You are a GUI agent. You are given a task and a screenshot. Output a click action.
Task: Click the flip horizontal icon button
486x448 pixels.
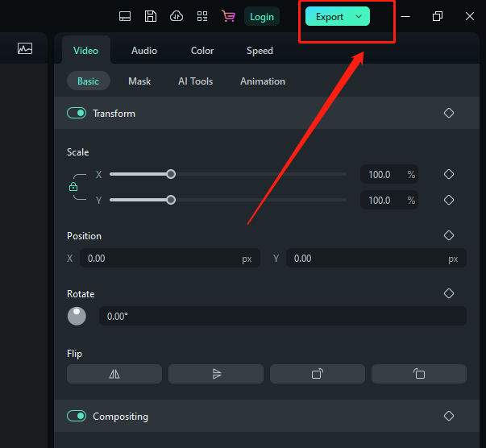(114, 374)
